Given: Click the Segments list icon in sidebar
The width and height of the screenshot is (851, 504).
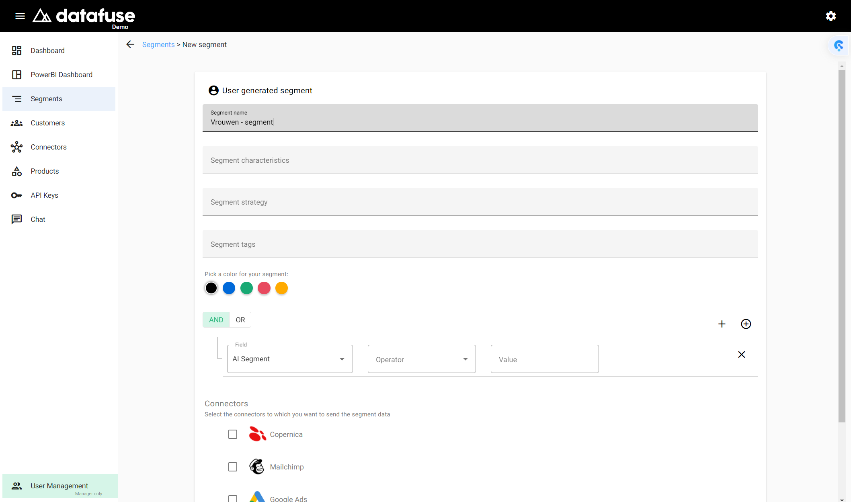Looking at the screenshot, I should point(16,99).
